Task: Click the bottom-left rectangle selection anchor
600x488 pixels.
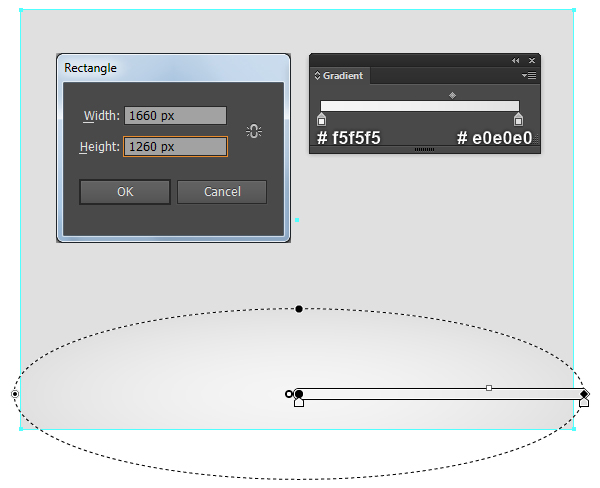Action: coord(21,429)
